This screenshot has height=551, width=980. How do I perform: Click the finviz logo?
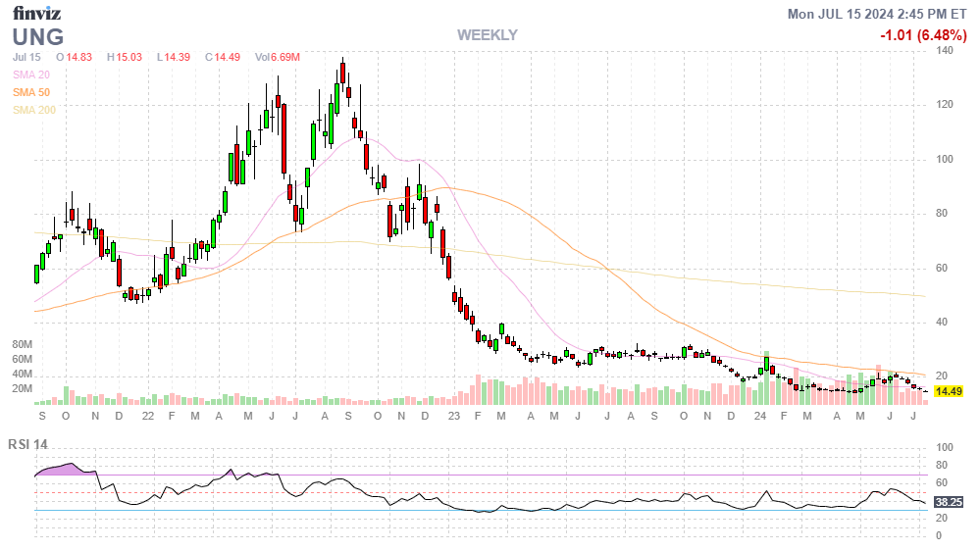36,13
